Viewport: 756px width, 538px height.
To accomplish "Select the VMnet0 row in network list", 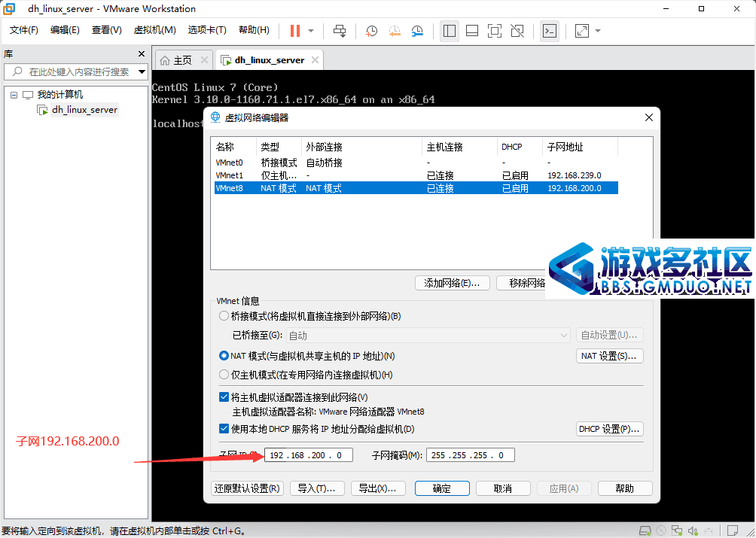I will point(416,163).
